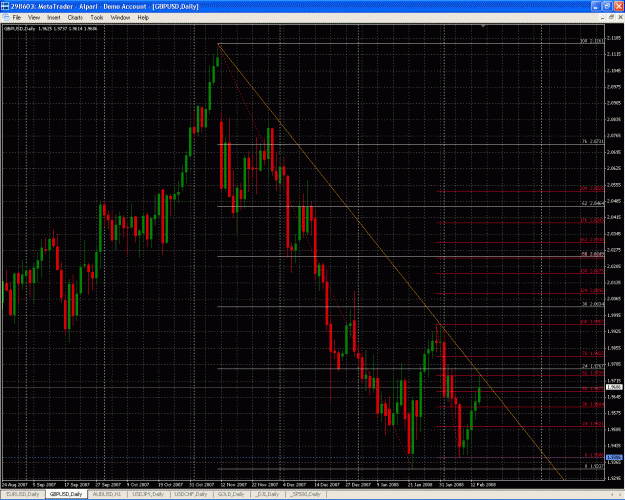Click the 21 Jan 2008 date label
This screenshot has width=625, height=500.
tap(420, 484)
